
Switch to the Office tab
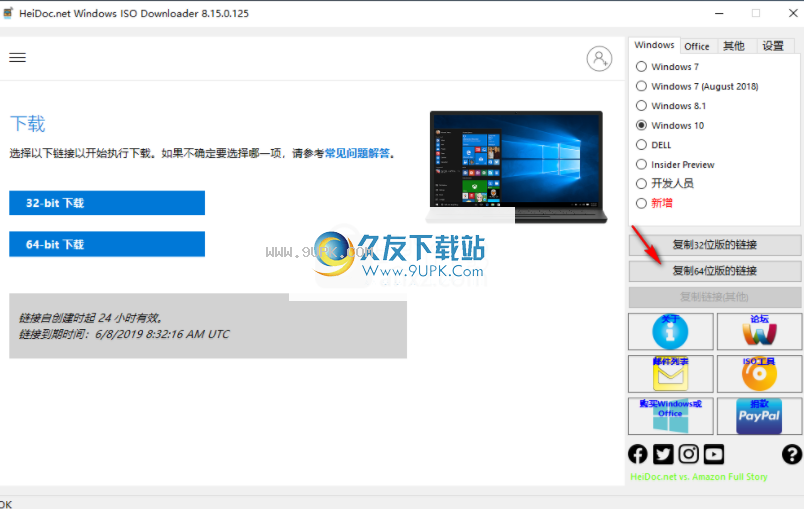697,46
